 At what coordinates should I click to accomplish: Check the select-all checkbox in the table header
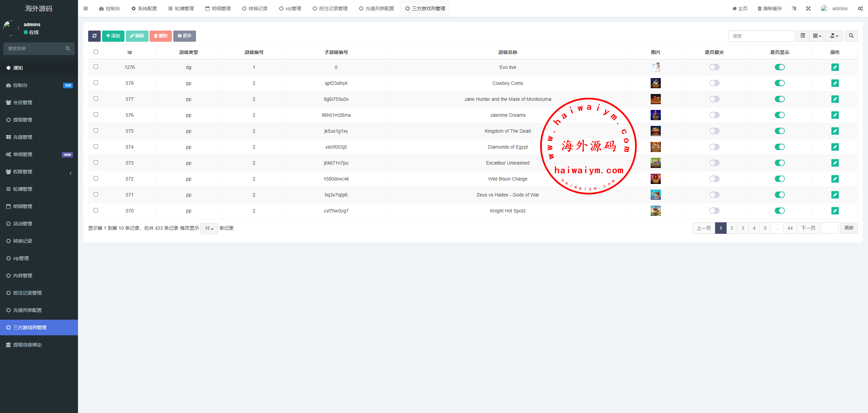[96, 52]
